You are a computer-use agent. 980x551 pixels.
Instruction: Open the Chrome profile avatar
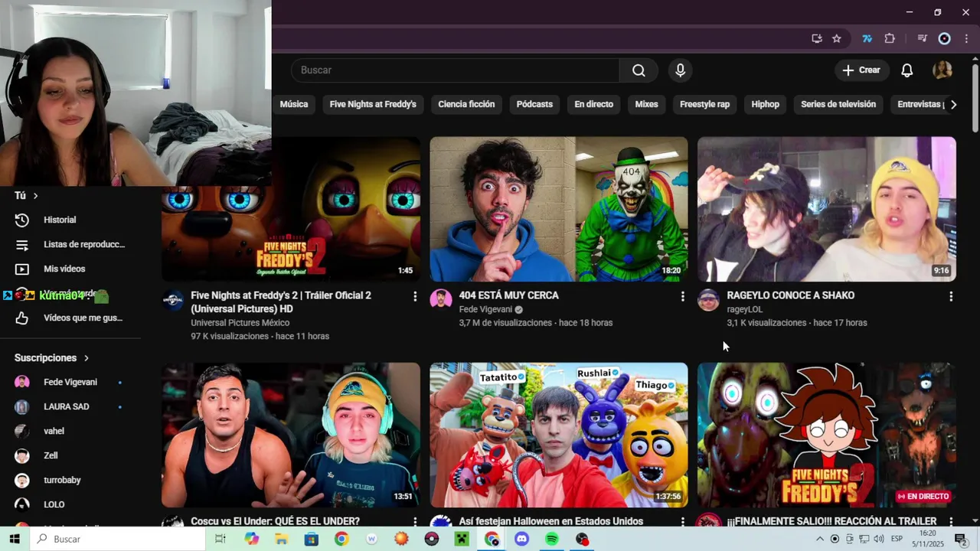click(x=945, y=39)
